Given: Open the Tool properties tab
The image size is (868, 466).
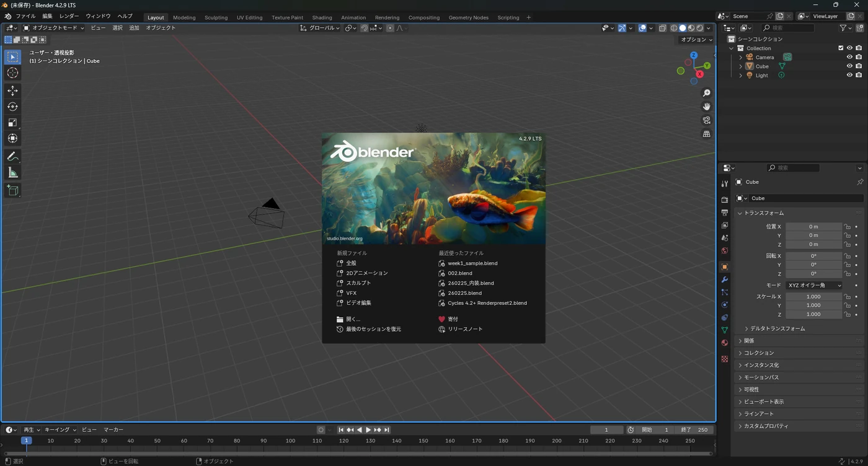Looking at the screenshot, I should pos(724,183).
